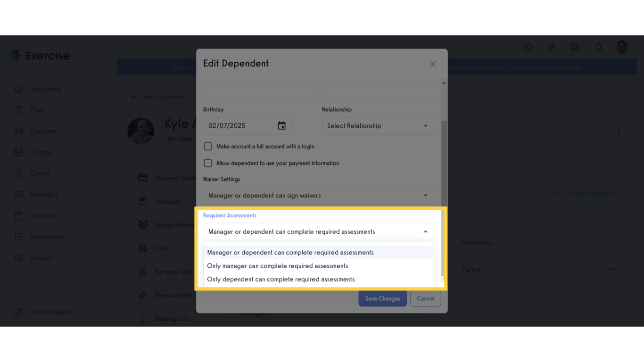The height and width of the screenshot is (362, 644).
Task: Click the dialog's vertical scrollbar
Action: [x=444, y=160]
